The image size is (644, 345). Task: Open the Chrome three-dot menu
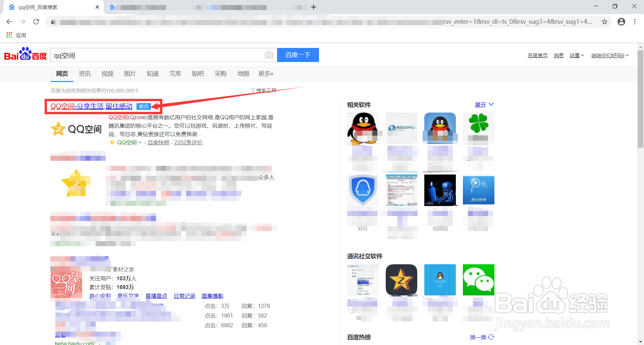(635, 22)
